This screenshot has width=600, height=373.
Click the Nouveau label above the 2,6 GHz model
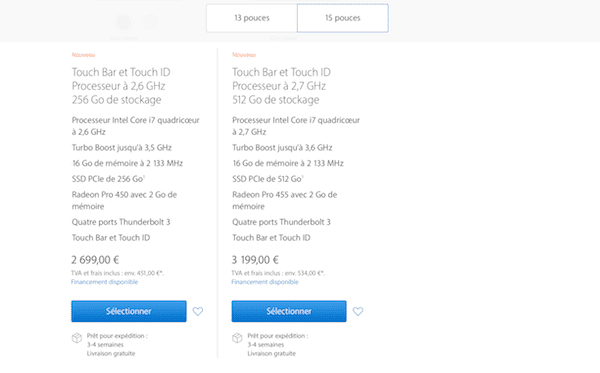pyautogui.click(x=83, y=55)
